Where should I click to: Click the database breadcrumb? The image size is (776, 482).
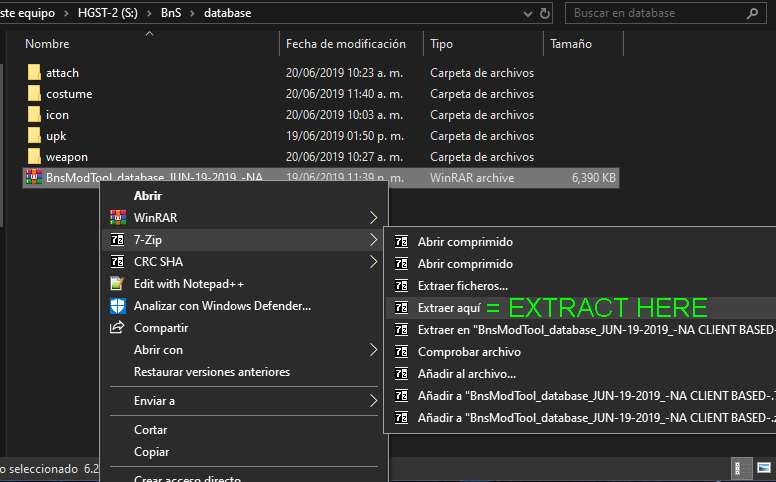pyautogui.click(x=228, y=13)
